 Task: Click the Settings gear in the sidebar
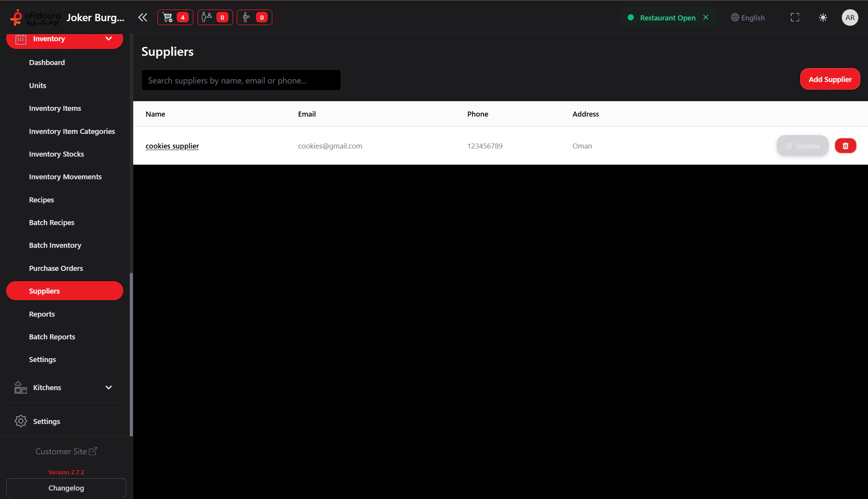point(21,421)
